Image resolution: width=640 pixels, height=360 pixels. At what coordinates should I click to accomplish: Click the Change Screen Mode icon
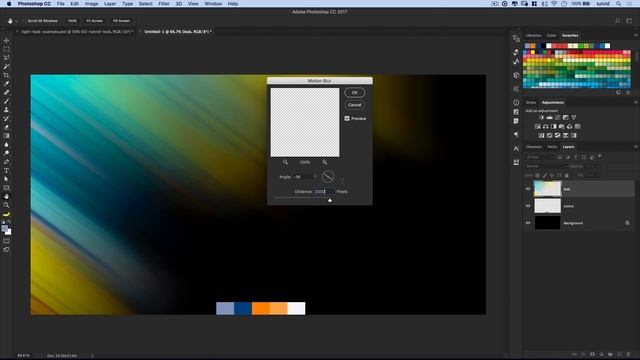tap(7, 249)
